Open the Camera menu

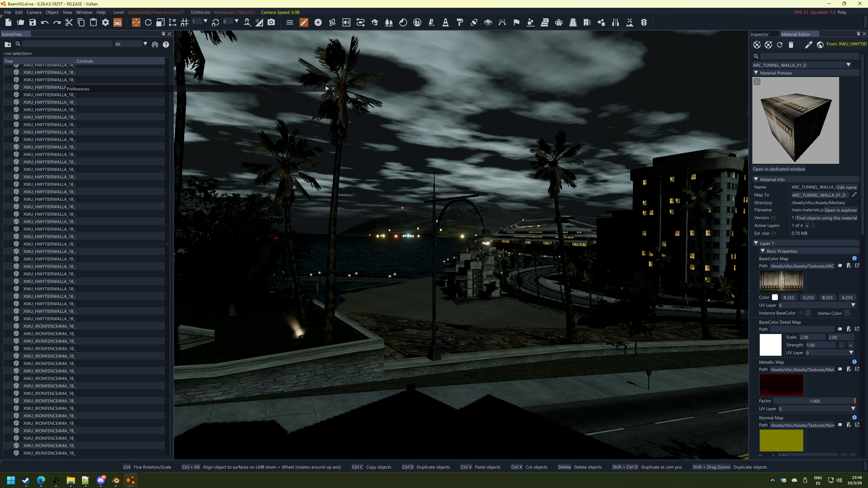[x=34, y=12]
